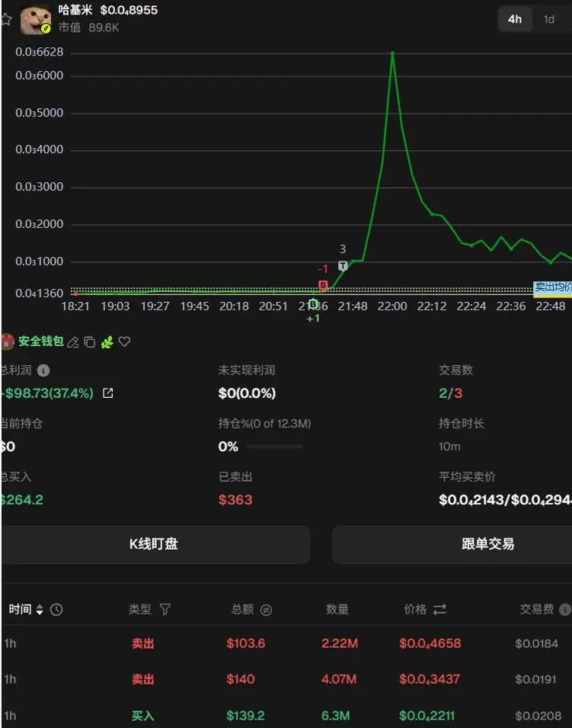Click the pink S sell marker on the chart

324,284
